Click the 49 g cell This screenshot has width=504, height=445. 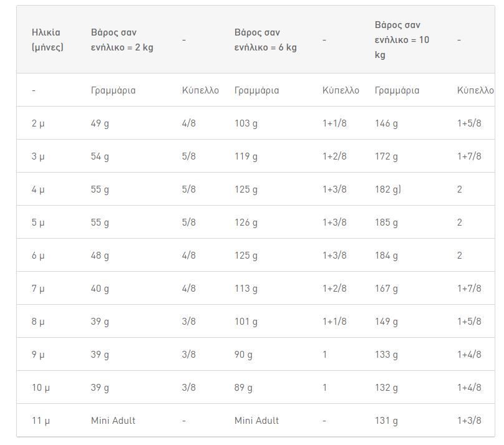[100, 123]
